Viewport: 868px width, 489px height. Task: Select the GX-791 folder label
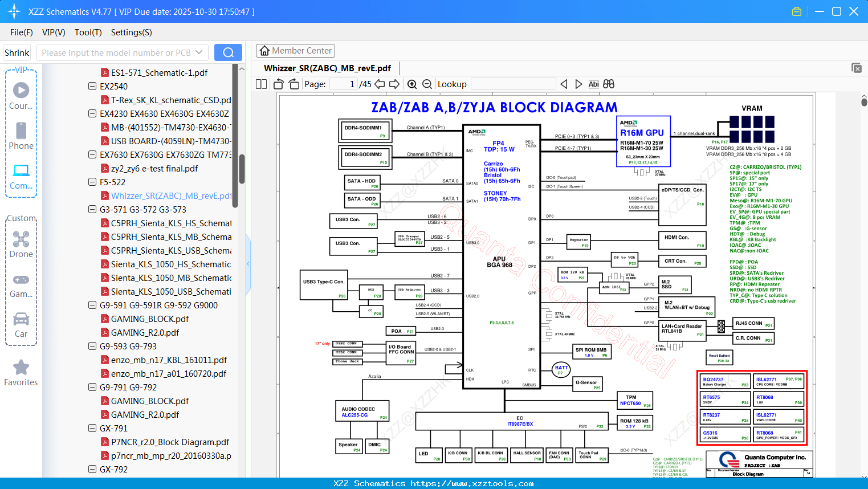pyautogui.click(x=113, y=428)
